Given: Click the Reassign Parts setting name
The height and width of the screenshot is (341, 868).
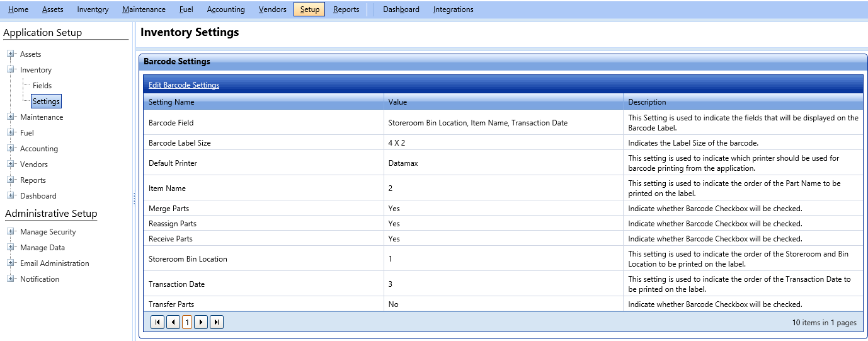Looking at the screenshot, I should (x=173, y=224).
